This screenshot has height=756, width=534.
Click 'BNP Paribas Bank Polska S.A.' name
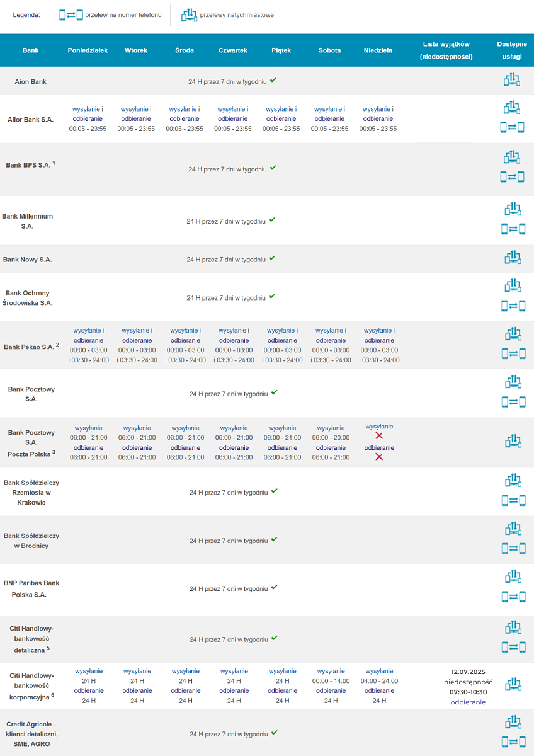click(31, 588)
